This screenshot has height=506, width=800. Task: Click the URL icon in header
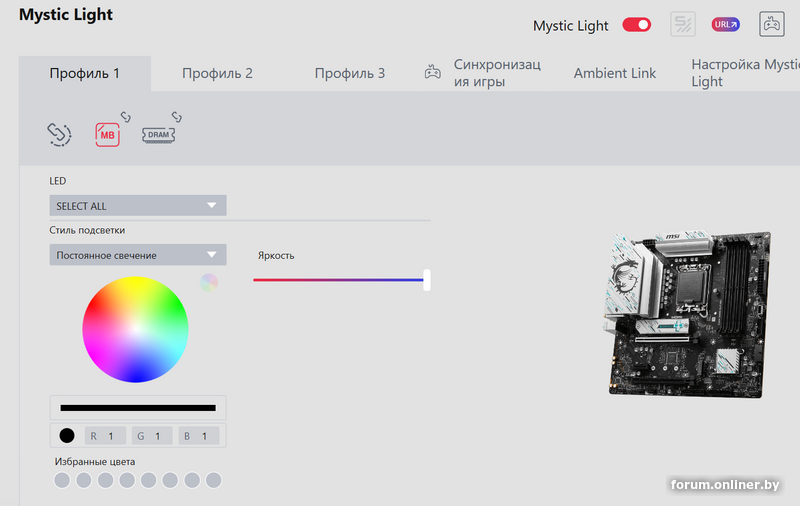[725, 25]
